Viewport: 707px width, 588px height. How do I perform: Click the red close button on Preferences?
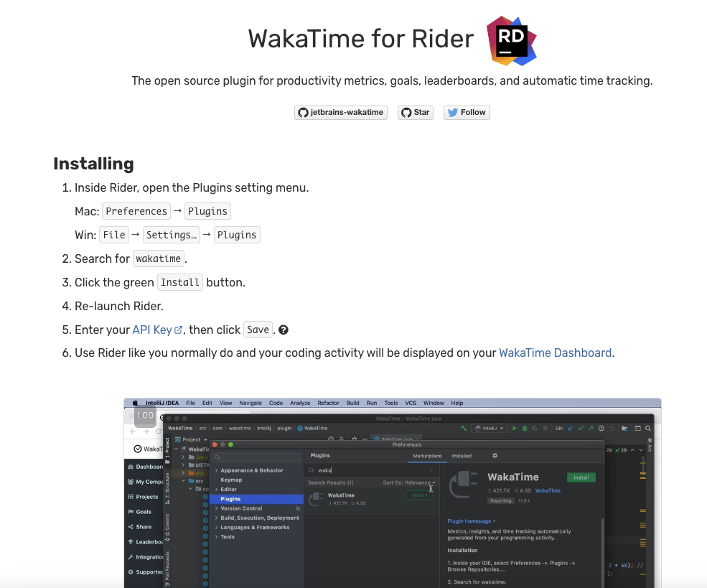(x=215, y=444)
